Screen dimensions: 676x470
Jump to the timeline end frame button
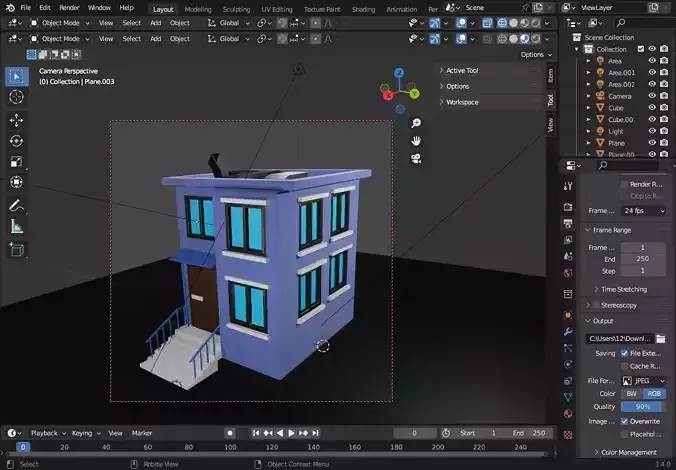(x=316, y=433)
